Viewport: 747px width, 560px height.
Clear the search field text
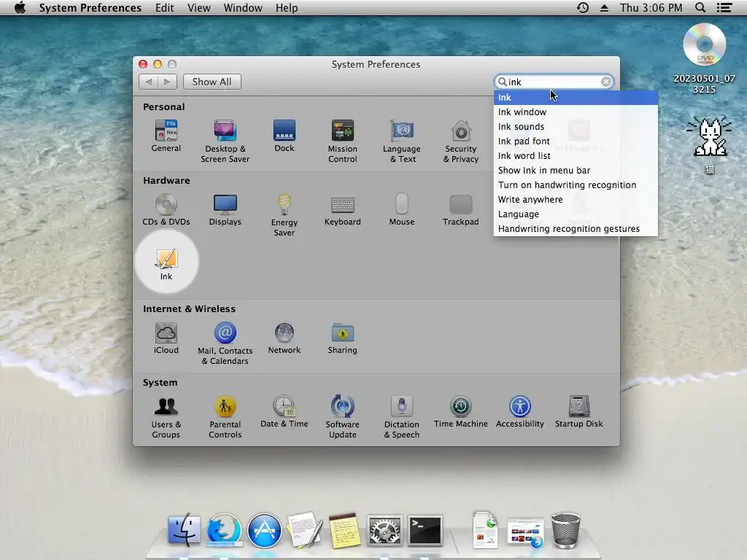(606, 82)
